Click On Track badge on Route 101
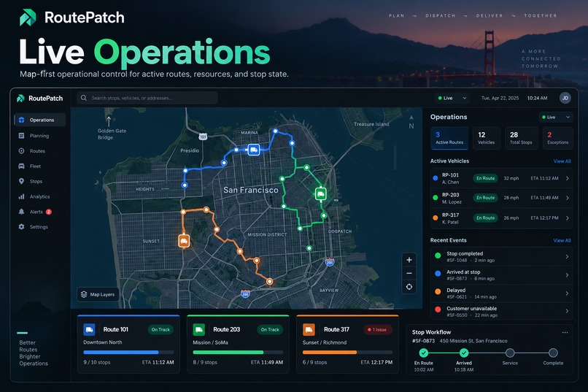The image size is (588, 392). pyautogui.click(x=160, y=330)
